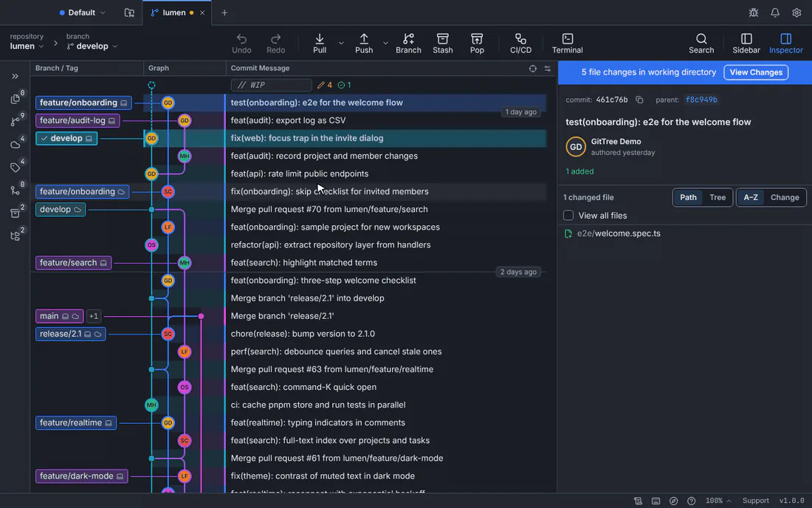Select the feature/audit-log branch label
Screen dimensions: 812x508
pyautogui.click(x=78, y=120)
